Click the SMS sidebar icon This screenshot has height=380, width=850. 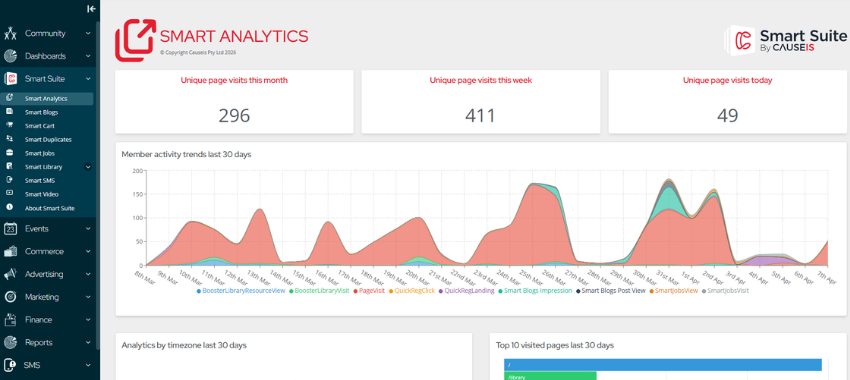10,365
